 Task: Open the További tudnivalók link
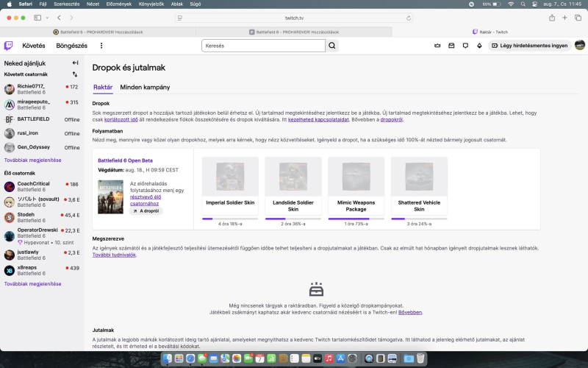[114, 255]
